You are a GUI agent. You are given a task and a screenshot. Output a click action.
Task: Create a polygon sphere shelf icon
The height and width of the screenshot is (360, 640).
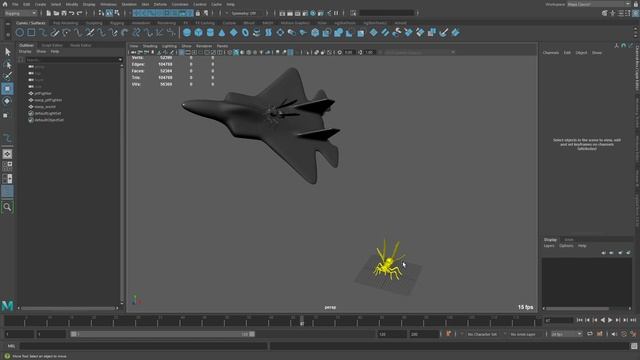[187, 32]
